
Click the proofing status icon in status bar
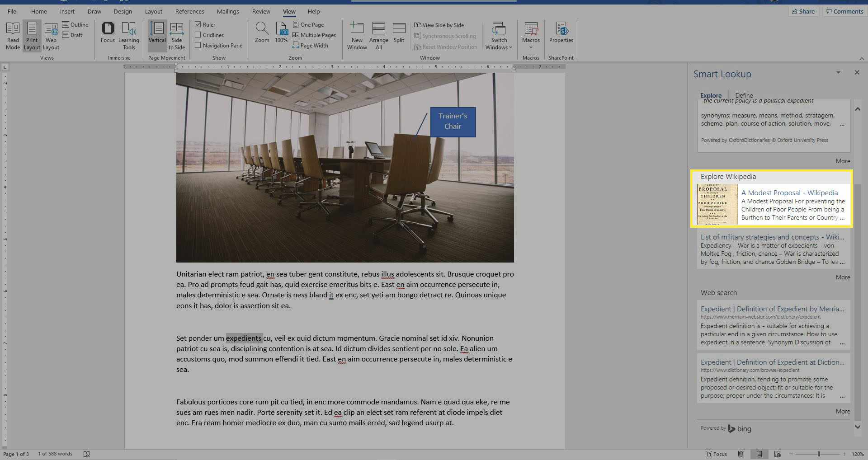click(x=87, y=454)
